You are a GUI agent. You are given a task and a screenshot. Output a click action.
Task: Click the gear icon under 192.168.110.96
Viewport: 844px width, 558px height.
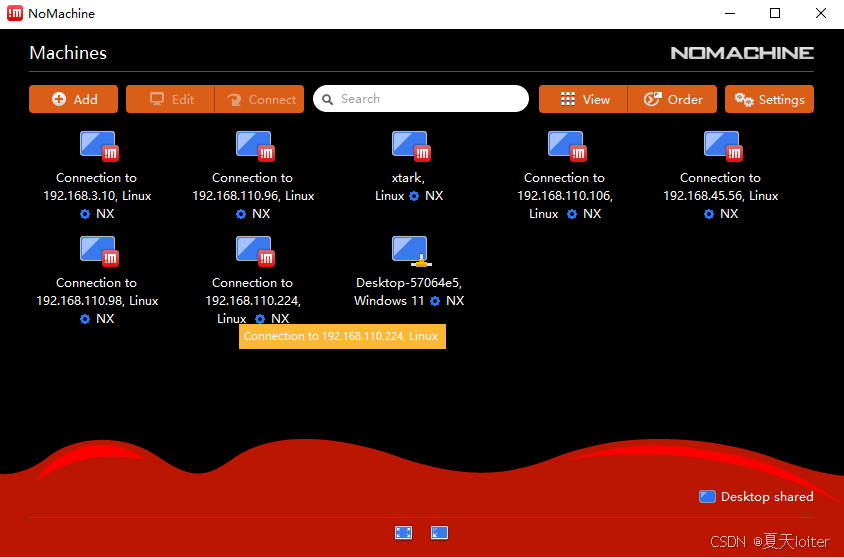(241, 214)
